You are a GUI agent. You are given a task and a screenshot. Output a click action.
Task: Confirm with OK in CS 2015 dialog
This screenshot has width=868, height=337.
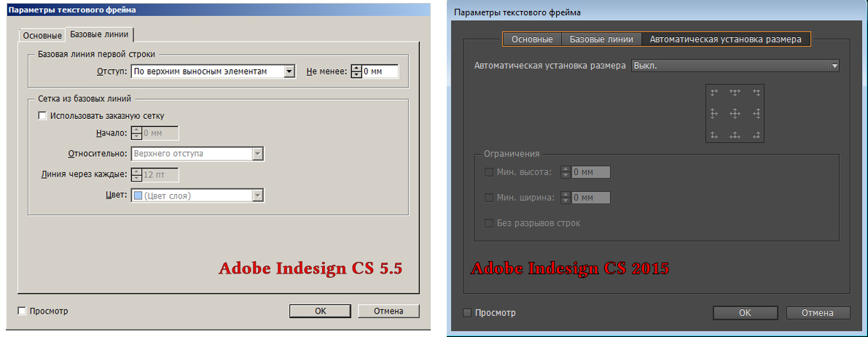point(745,313)
